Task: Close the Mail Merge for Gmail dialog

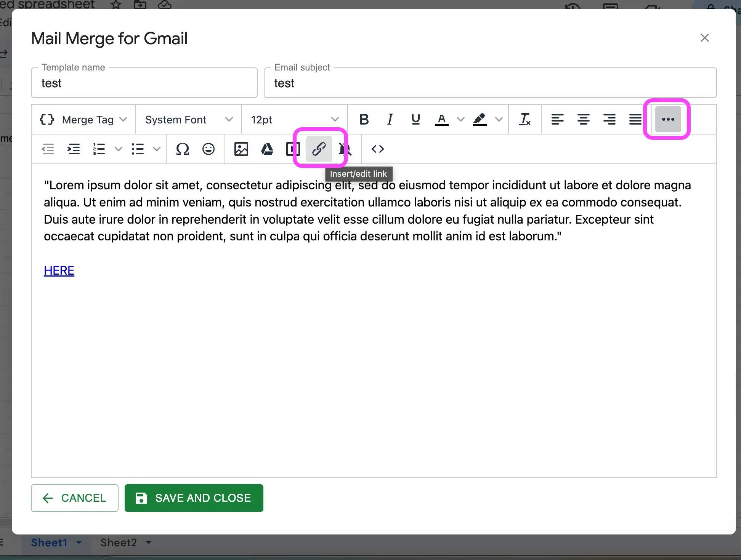Action: 705,38
